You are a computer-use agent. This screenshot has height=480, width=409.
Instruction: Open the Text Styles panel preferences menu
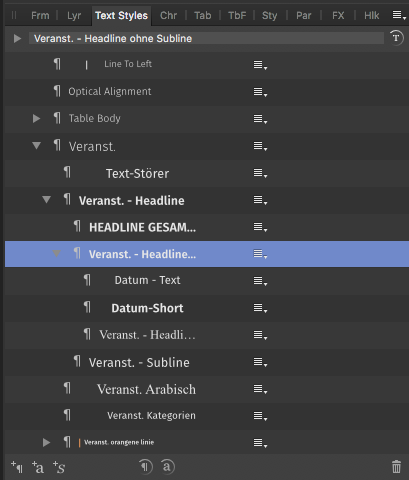(x=399, y=15)
